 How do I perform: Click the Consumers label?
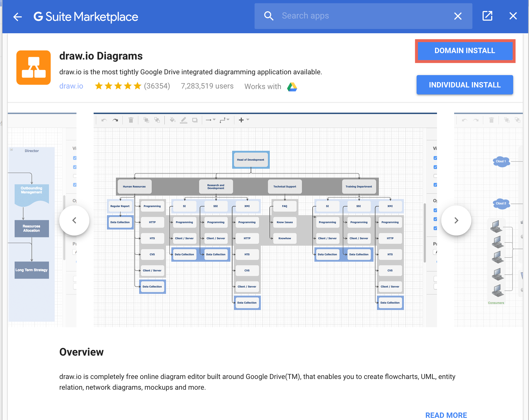pos(496,303)
